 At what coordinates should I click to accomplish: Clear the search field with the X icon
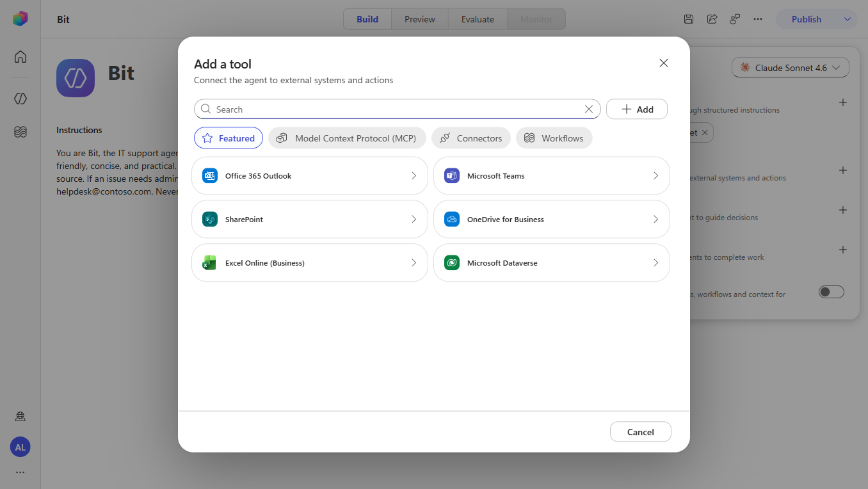point(589,109)
